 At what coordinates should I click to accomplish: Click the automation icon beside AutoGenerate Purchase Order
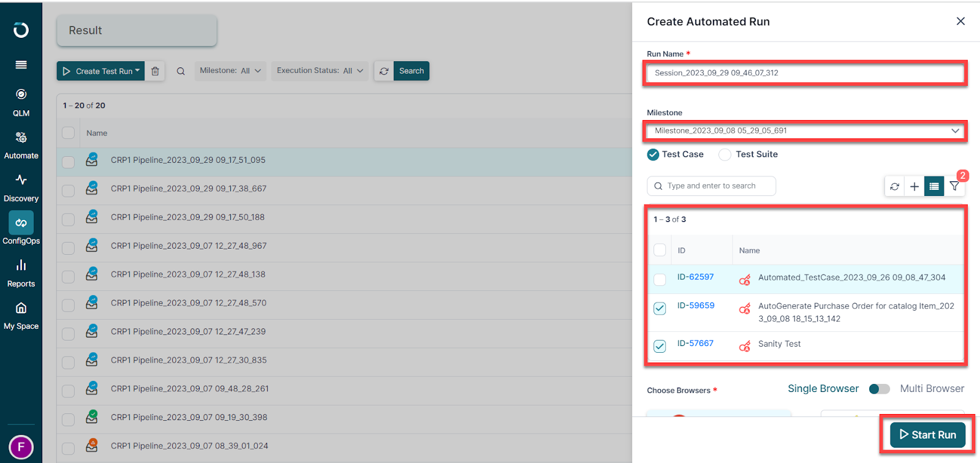pos(745,309)
